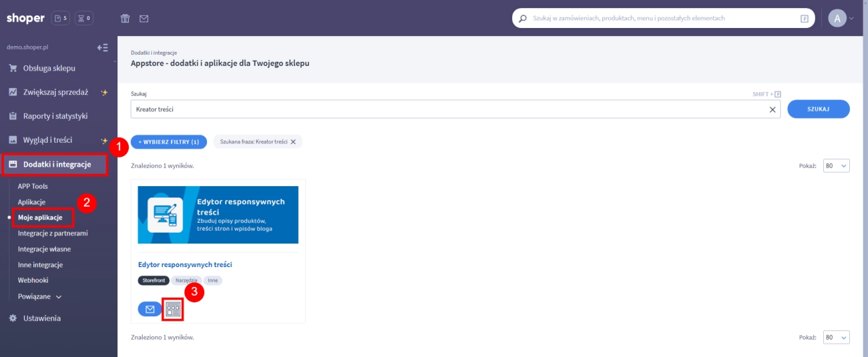Open the top 'Pokaż' 80 dropdown
Viewport: 868px width, 357px height.
point(836,166)
